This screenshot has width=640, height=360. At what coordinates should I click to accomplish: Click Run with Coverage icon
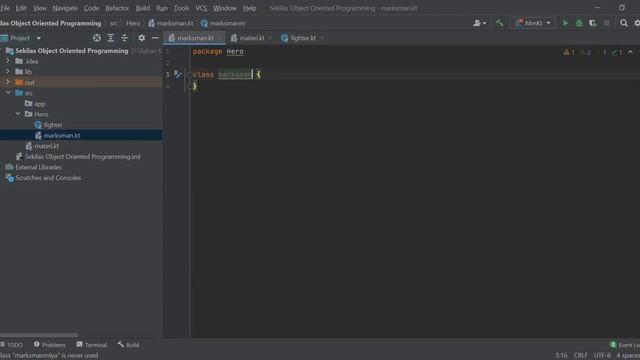(593, 23)
